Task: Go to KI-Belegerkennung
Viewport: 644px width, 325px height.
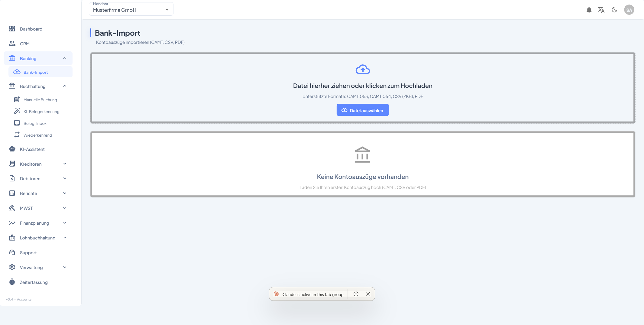Action: pyautogui.click(x=41, y=112)
